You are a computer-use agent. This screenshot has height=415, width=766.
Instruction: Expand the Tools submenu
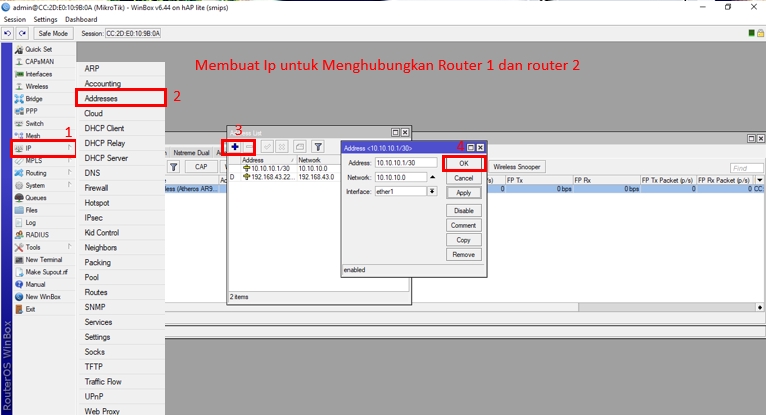(x=44, y=247)
